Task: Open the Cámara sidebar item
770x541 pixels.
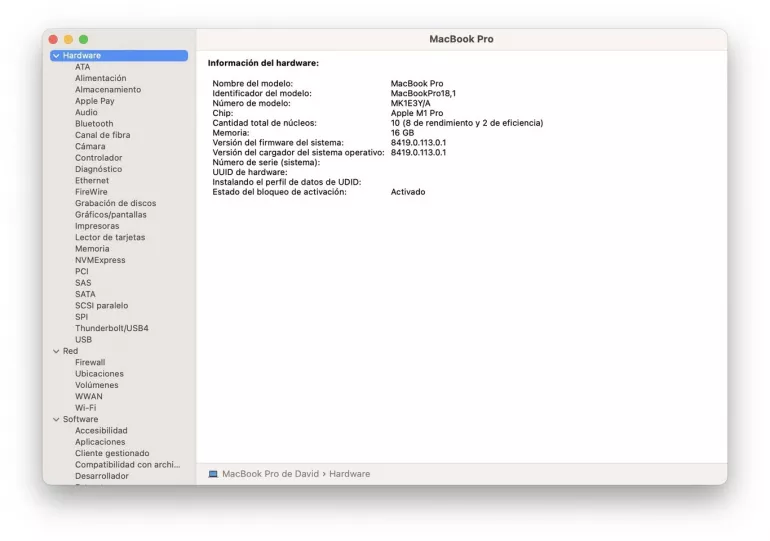Action: 90,146
